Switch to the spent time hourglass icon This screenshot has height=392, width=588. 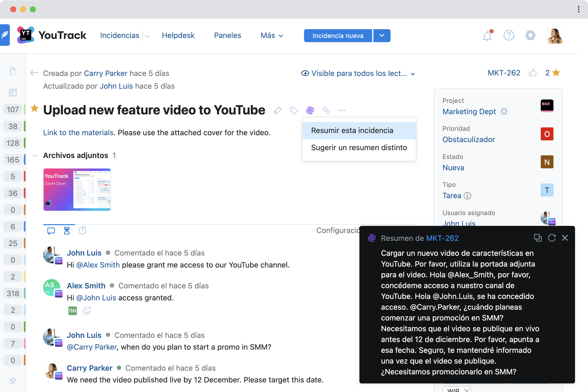click(x=66, y=231)
